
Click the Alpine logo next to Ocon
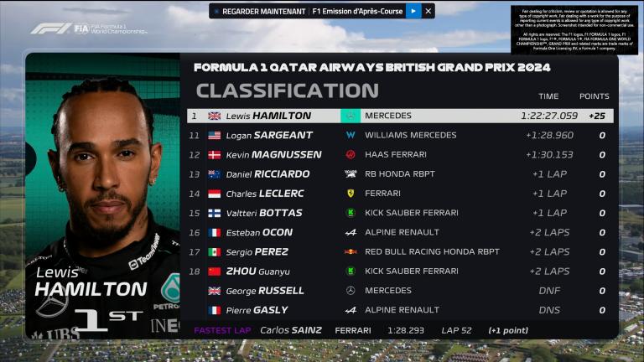point(351,232)
